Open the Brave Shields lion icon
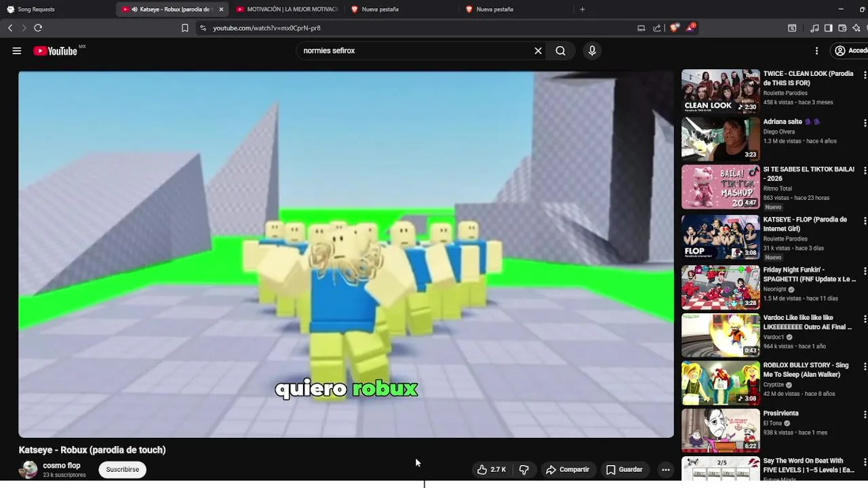Screen dimensions: 868x488 (674, 28)
